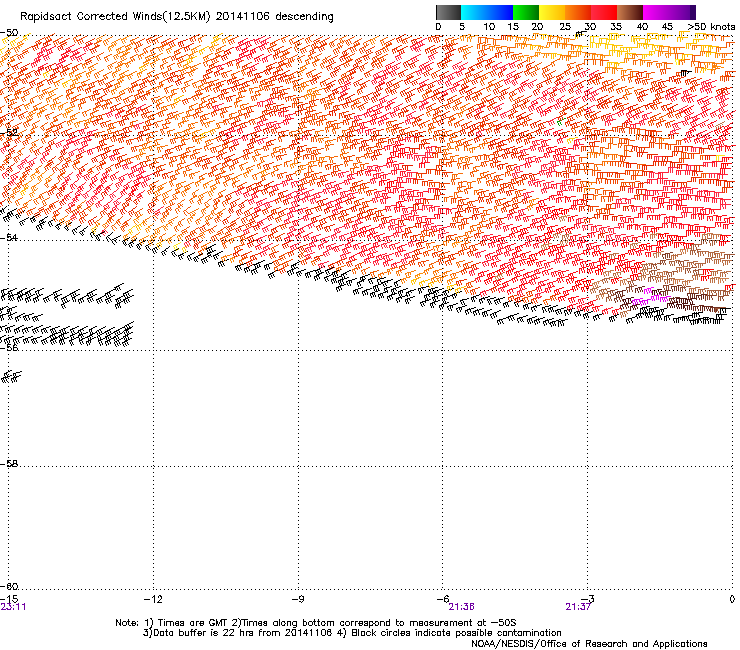Click the 'Data buffer is 22 hrs' note
Image resolution: width=740 pixels, height=650 pixels.
point(352,633)
